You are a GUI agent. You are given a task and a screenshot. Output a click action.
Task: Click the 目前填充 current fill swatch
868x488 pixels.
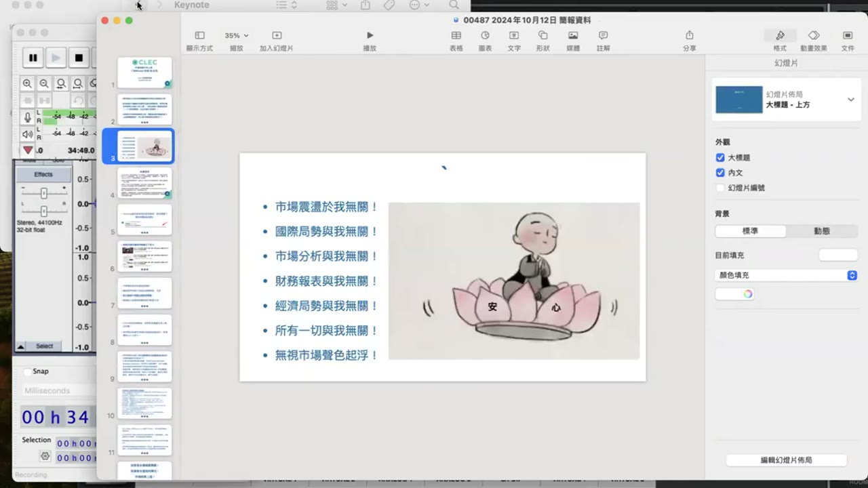[x=838, y=256]
